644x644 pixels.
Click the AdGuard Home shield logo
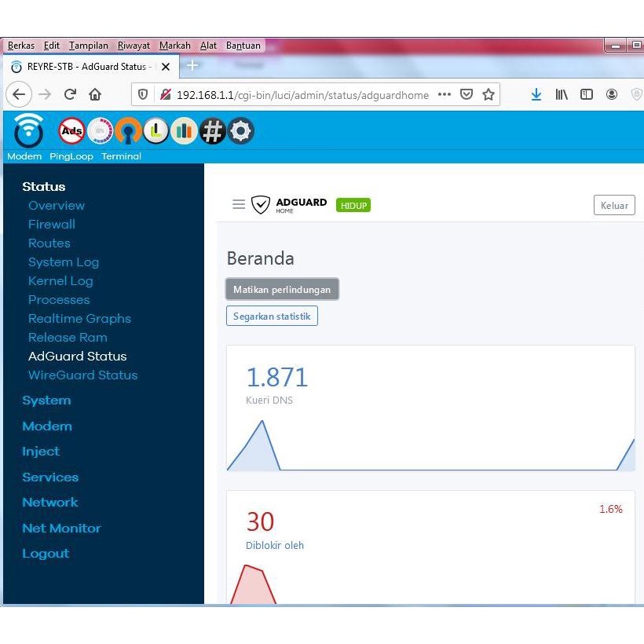click(x=289, y=204)
